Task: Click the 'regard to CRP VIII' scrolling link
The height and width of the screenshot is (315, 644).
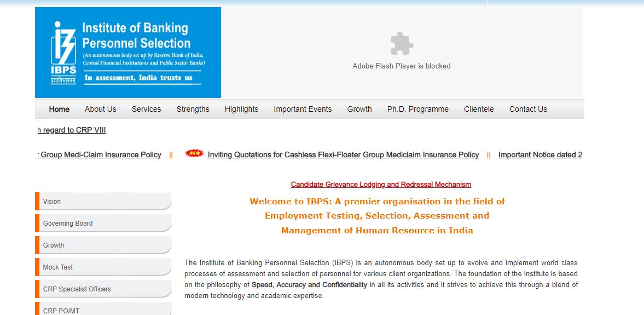Action: click(x=72, y=130)
